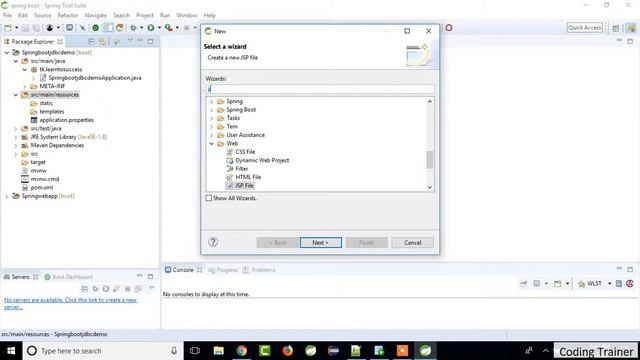The width and height of the screenshot is (640, 360).
Task: Select the Spring perspective icon at top right
Action: [631, 28]
